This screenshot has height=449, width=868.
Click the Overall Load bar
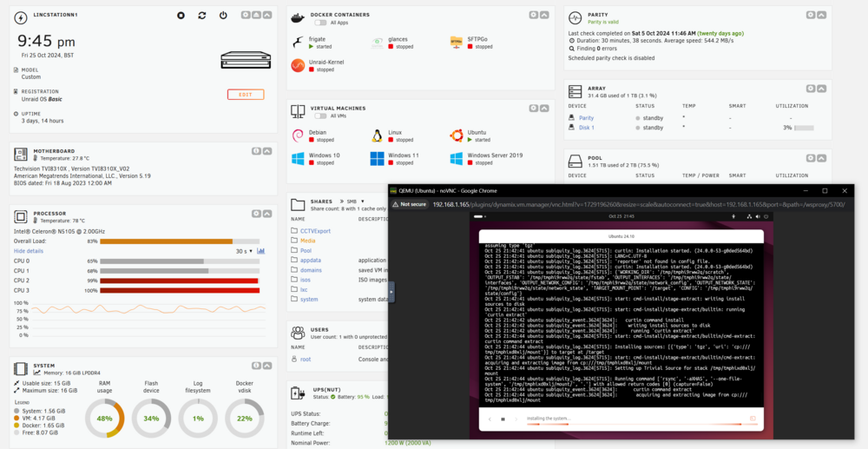point(180,241)
